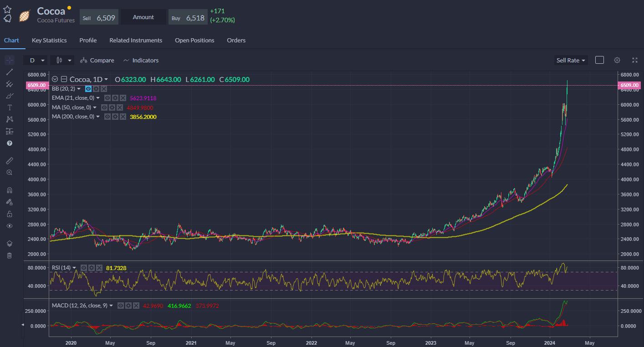Select the ruler measure tool
644x347 pixels.
(x=10, y=161)
